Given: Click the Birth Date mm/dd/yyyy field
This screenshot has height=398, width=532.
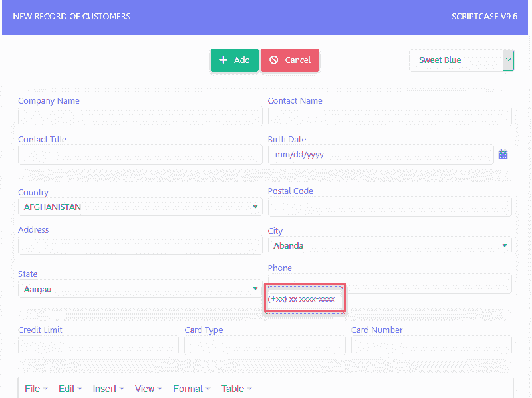Looking at the screenshot, I should pos(380,155).
